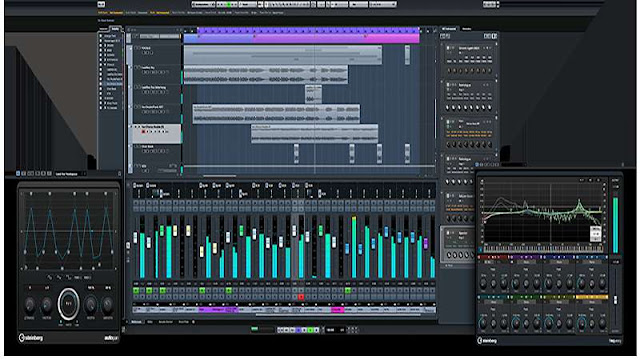Viewport: 640px width, 360px height.
Task: Toggle the purple band header in Frequency EQ
Action: (x=526, y=258)
